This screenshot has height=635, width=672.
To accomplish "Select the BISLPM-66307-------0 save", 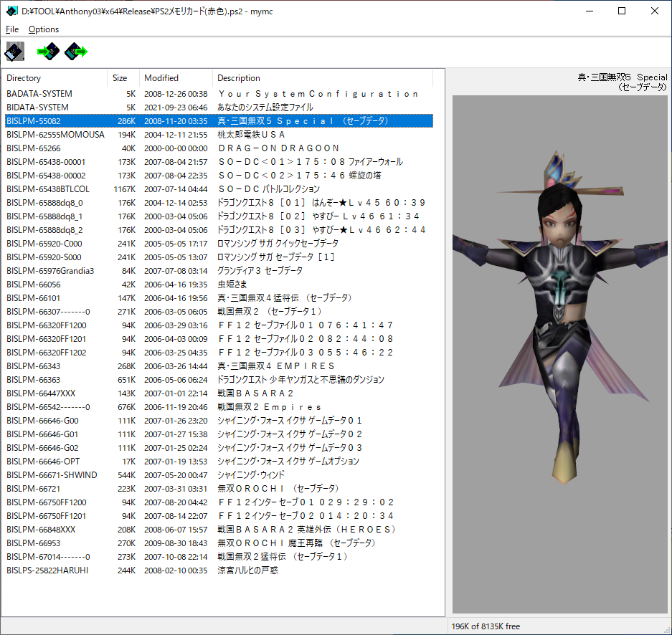I will click(219, 311).
